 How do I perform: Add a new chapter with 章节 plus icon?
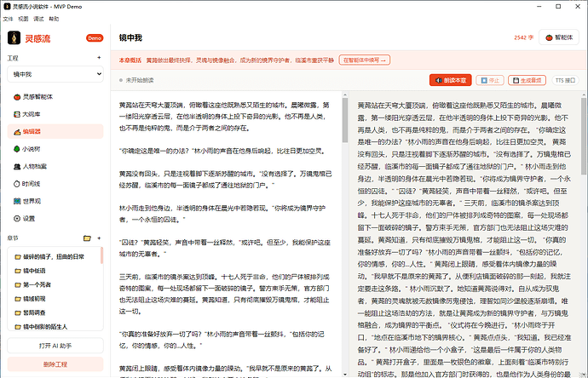(x=99, y=238)
